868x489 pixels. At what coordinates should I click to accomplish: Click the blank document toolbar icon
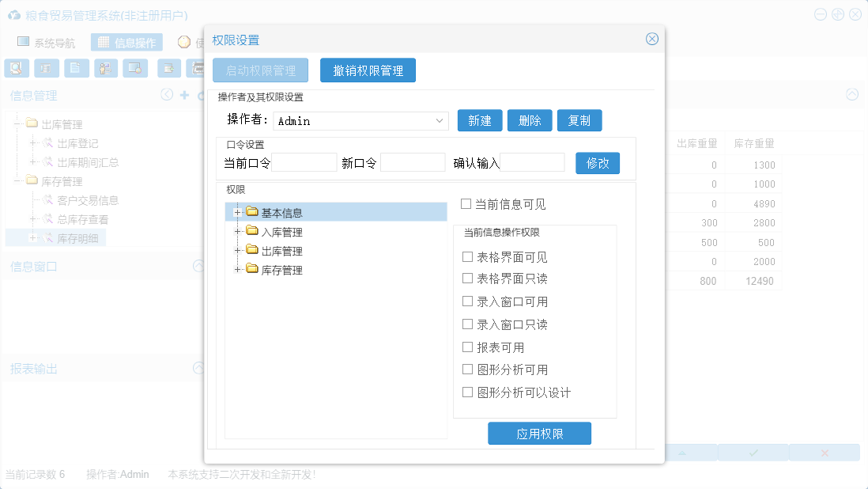point(76,68)
